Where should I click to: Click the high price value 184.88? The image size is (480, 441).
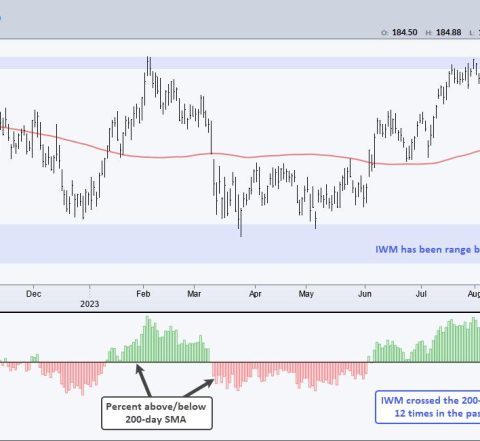(449, 32)
